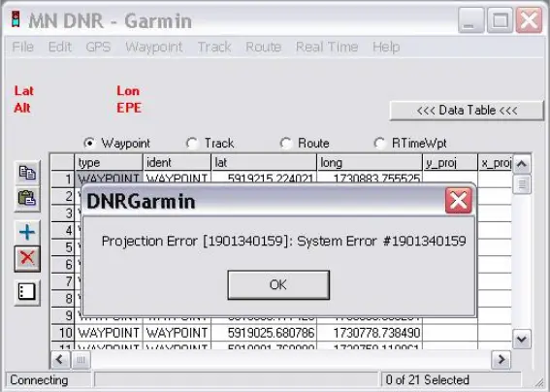Click the red 'Alt' label
550x392 pixels.
[22, 108]
